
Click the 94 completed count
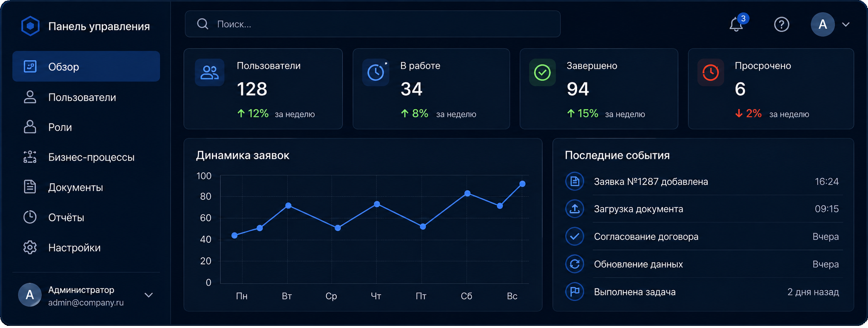click(578, 89)
